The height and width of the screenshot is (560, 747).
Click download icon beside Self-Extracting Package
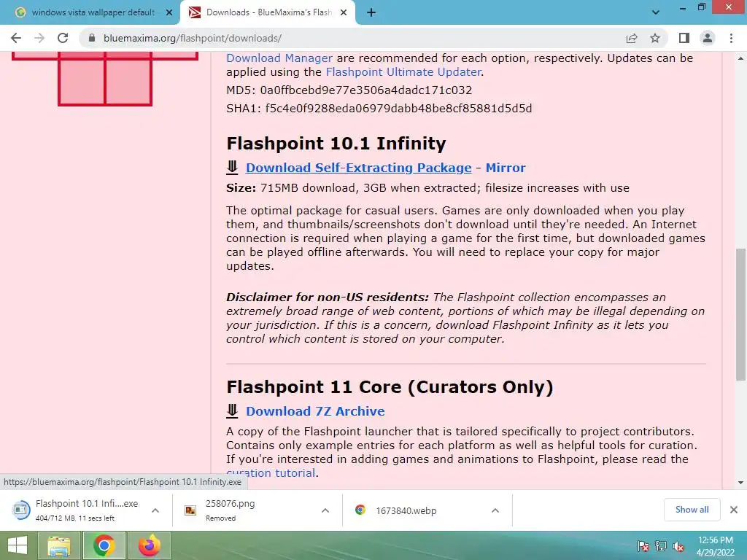point(232,168)
